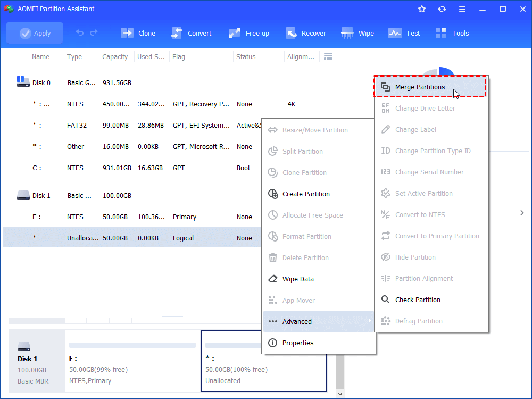
Task: Click the favorite star icon in title bar
Action: pos(422,9)
